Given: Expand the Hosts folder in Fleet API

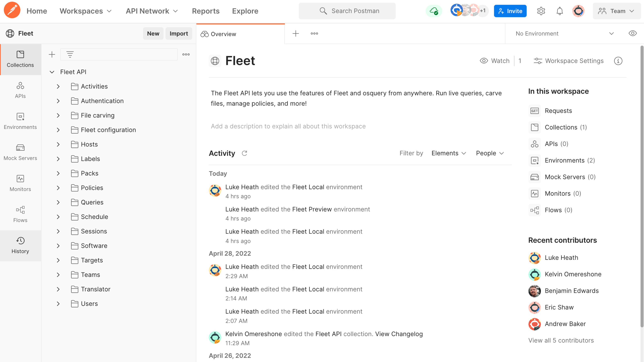Looking at the screenshot, I should coord(58,144).
